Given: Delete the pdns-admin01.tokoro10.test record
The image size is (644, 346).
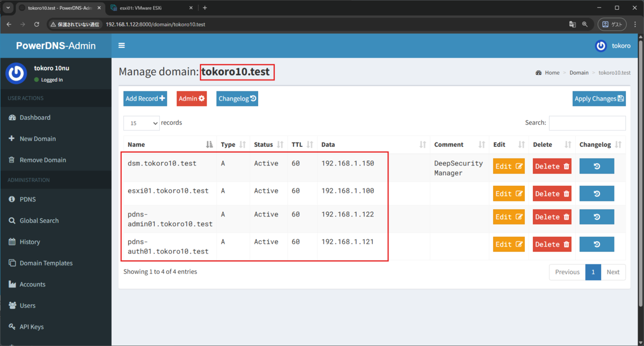Looking at the screenshot, I should tap(552, 217).
